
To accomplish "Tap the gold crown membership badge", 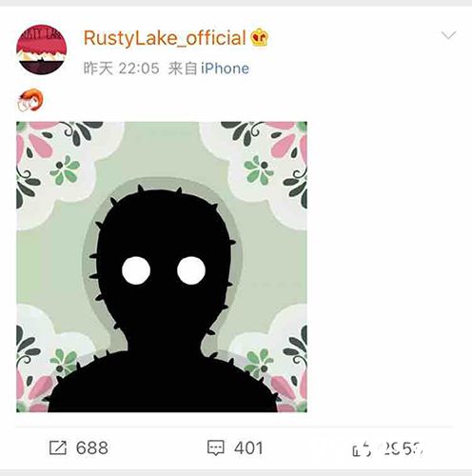I will point(260,37).
